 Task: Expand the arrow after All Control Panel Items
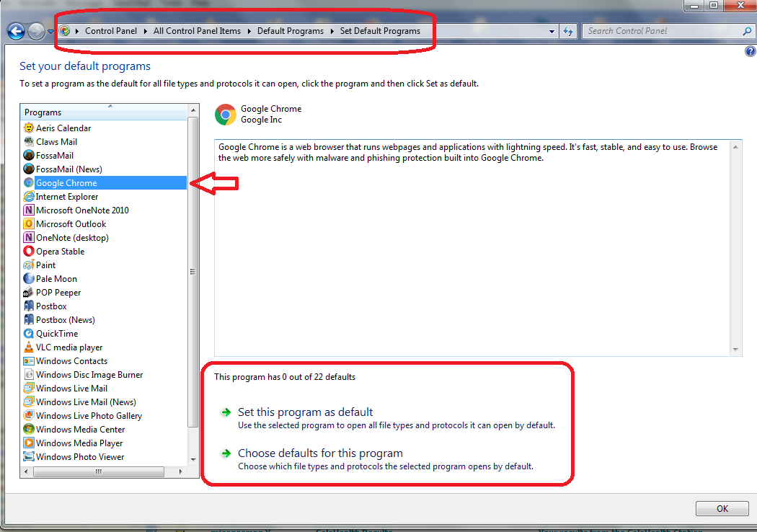pyautogui.click(x=249, y=32)
